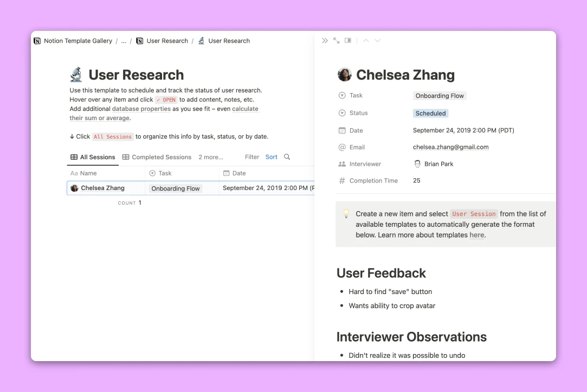
Task: Open the page as full screen via diagonal arrows icon
Action: click(x=336, y=40)
